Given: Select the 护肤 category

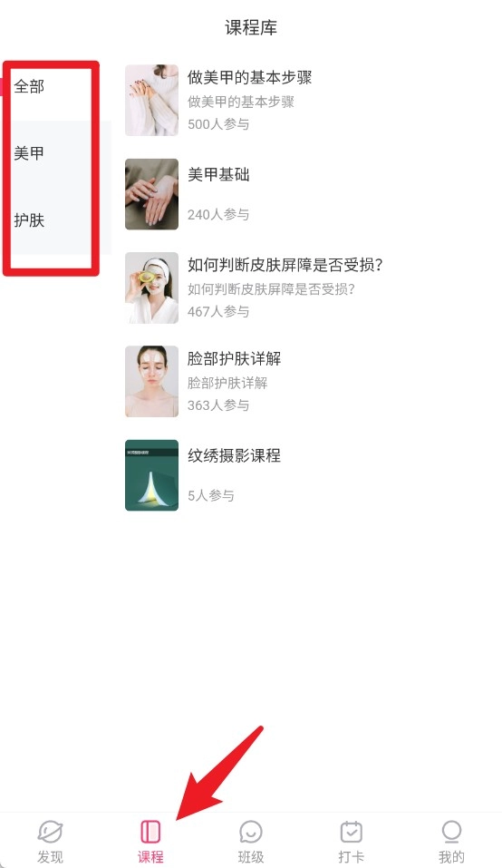Looking at the screenshot, I should [29, 220].
